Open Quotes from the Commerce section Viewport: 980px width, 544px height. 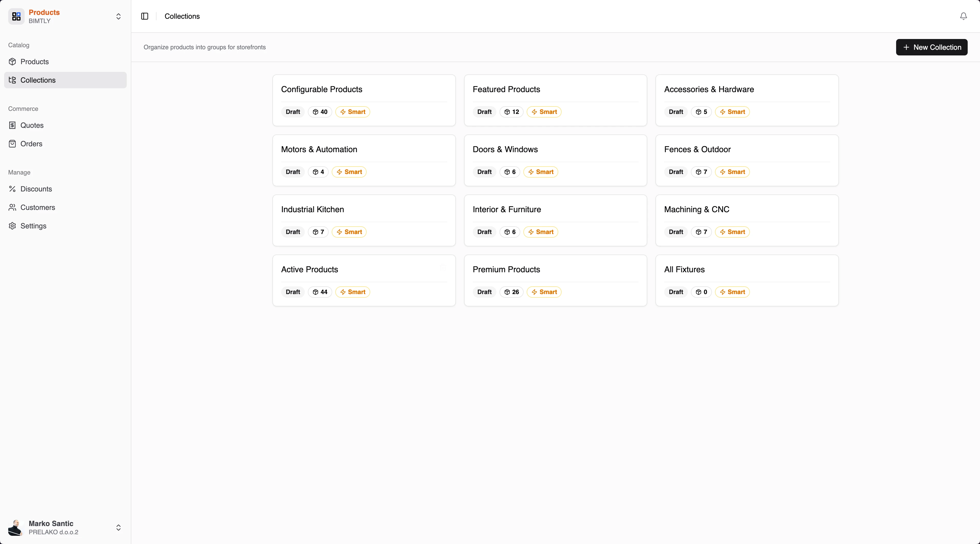point(32,125)
